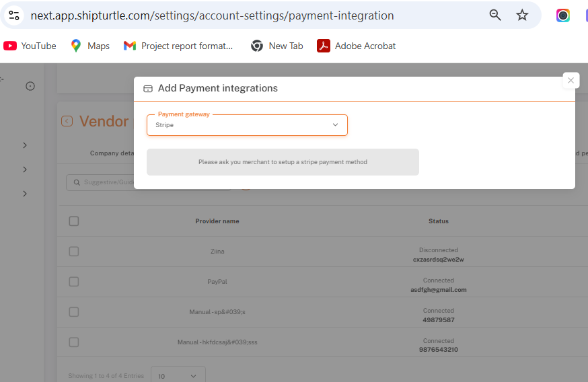Tick the select-all checkbox in table header

(74, 221)
